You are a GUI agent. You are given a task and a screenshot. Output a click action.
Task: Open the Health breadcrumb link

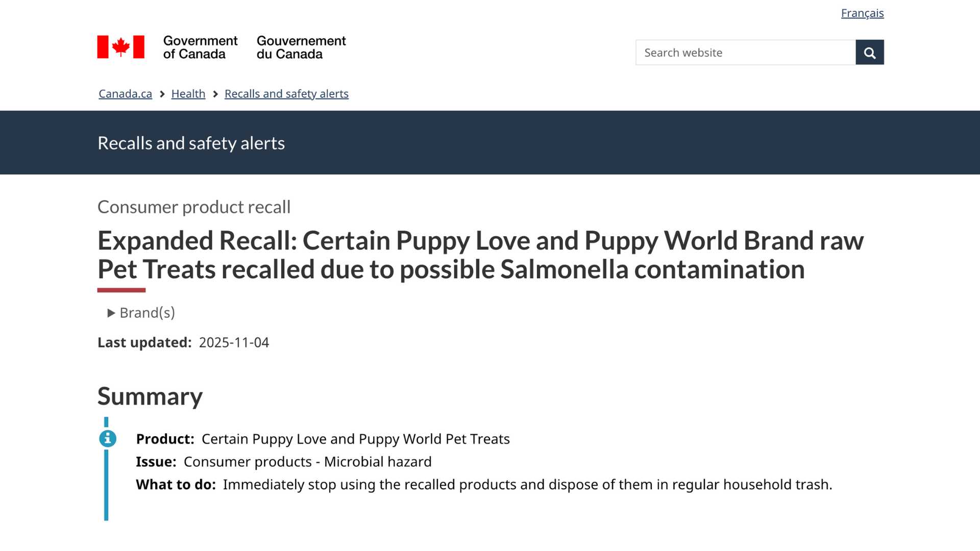pyautogui.click(x=188, y=94)
